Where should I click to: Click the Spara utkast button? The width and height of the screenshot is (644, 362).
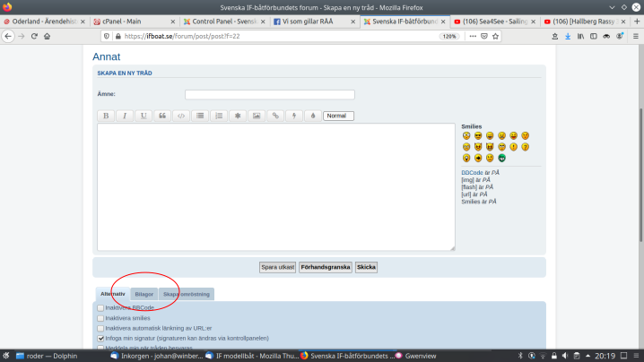point(278,267)
